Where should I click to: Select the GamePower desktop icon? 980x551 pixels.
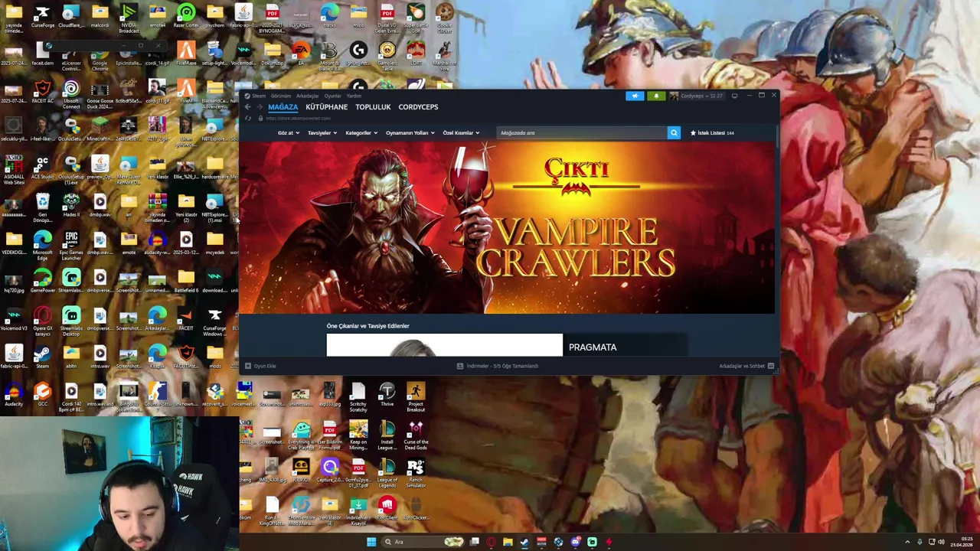(42, 280)
